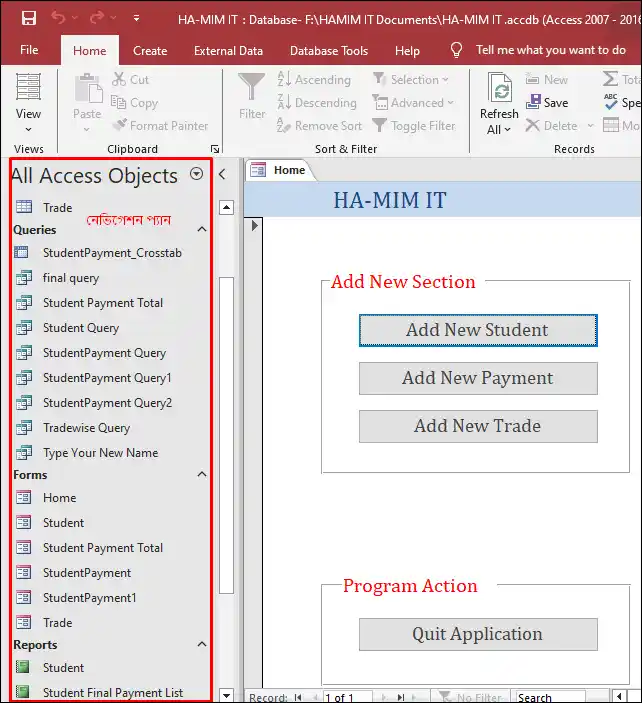Click the View icon in Views group
This screenshot has width=642, height=703.
28,87
